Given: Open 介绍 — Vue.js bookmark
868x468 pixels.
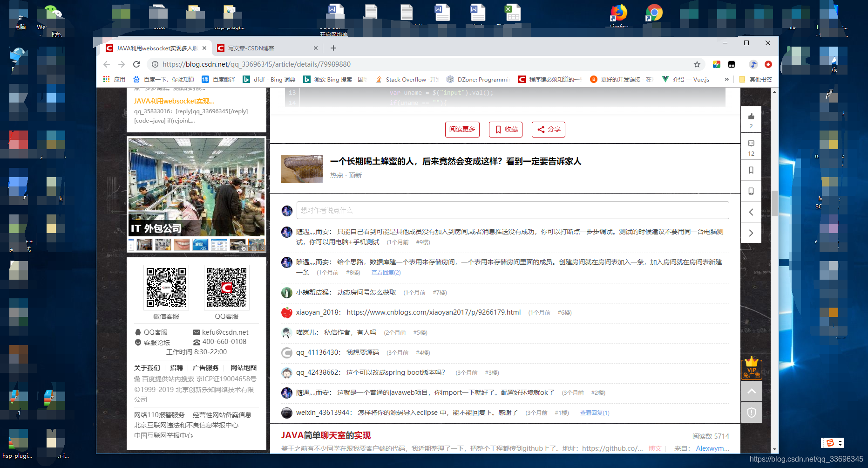Looking at the screenshot, I should coord(685,79).
